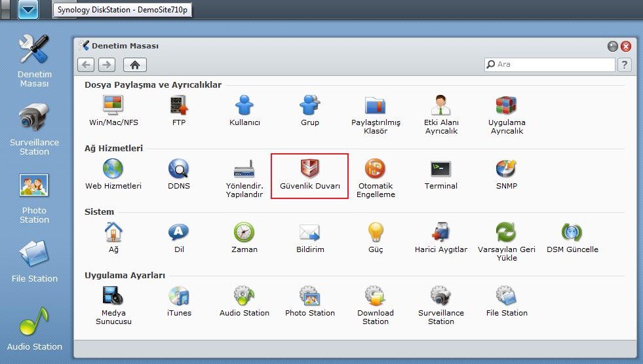Viewport: 643px width, 364px height.
Task: Open help with the question mark button
Action: (x=624, y=64)
